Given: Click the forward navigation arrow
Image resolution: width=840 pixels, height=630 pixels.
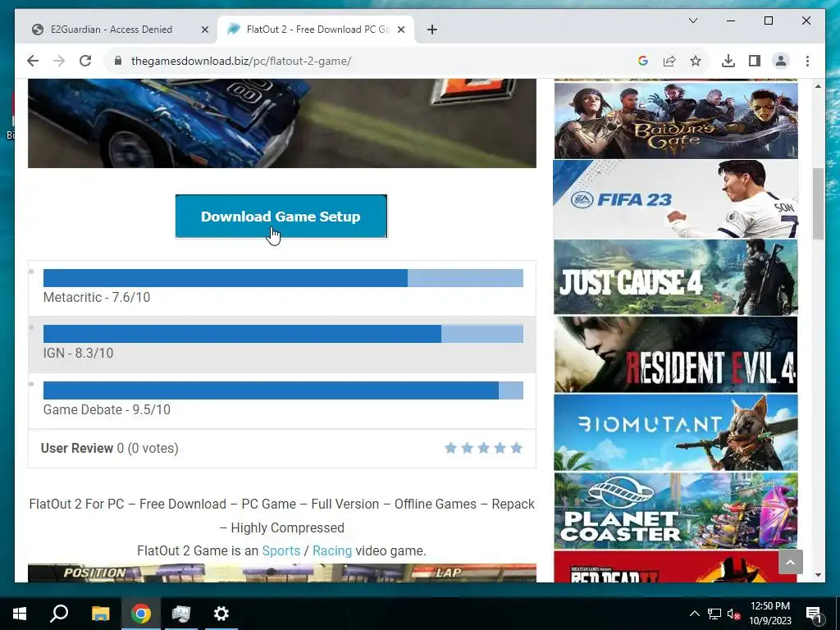Looking at the screenshot, I should (59, 61).
